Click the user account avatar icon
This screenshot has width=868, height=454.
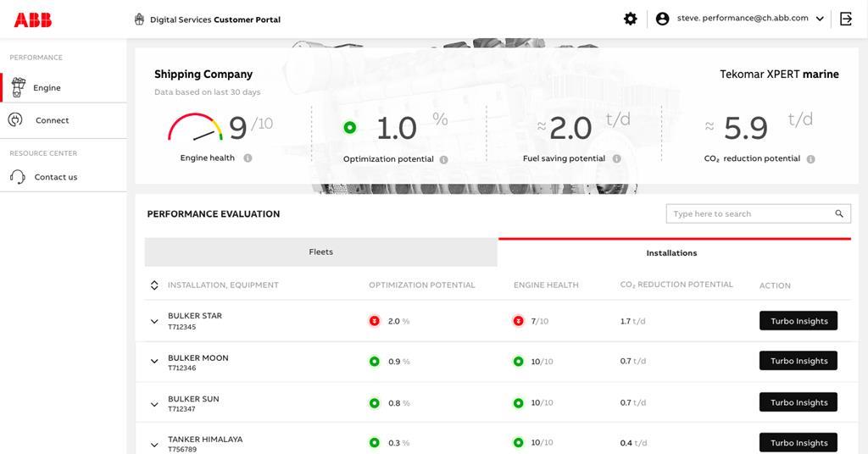point(662,19)
